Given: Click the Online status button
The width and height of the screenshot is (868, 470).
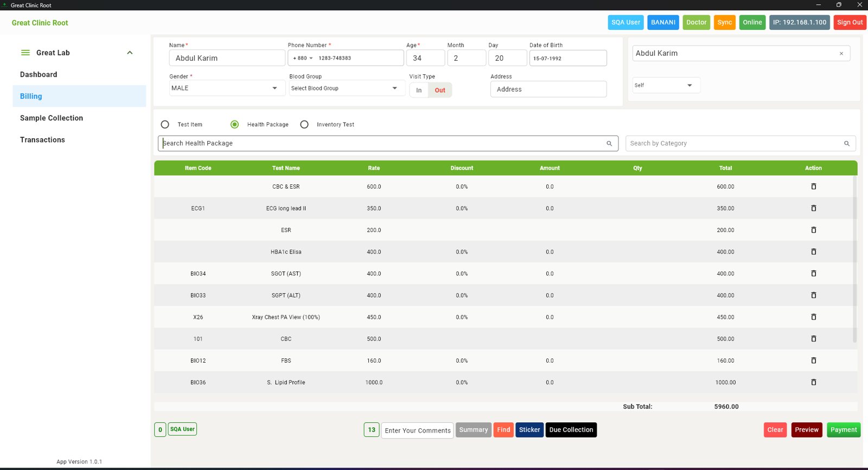Looking at the screenshot, I should 752,22.
